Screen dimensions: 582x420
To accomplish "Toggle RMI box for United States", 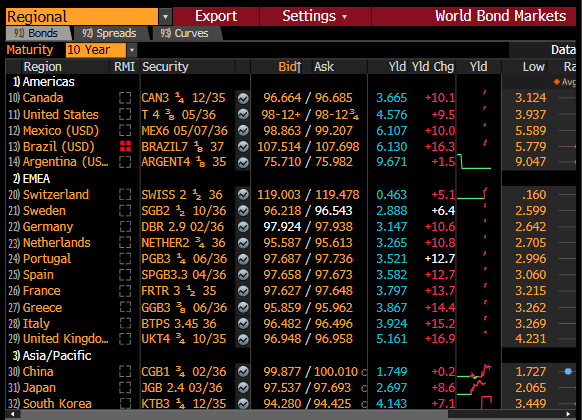I will (x=125, y=114).
